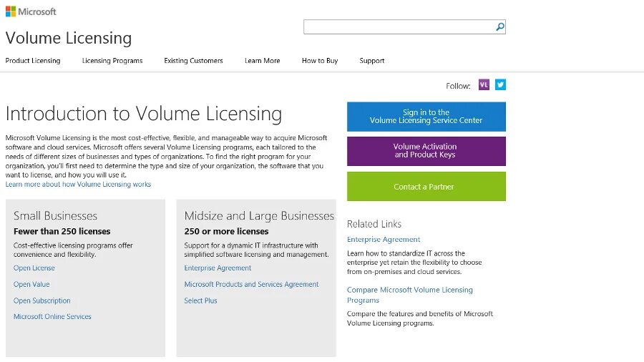Open the Existing Customers menu

(x=193, y=61)
